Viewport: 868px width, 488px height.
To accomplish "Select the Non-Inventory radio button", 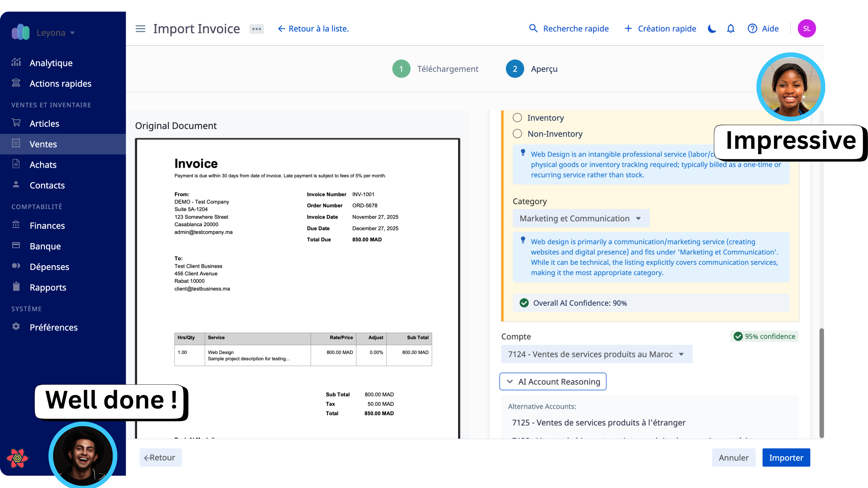I will 517,133.
